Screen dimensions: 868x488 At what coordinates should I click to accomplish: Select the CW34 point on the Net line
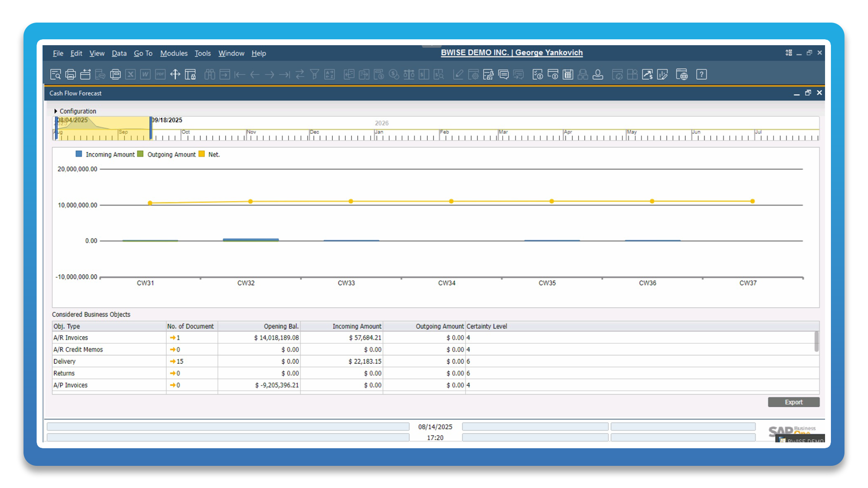pos(451,201)
